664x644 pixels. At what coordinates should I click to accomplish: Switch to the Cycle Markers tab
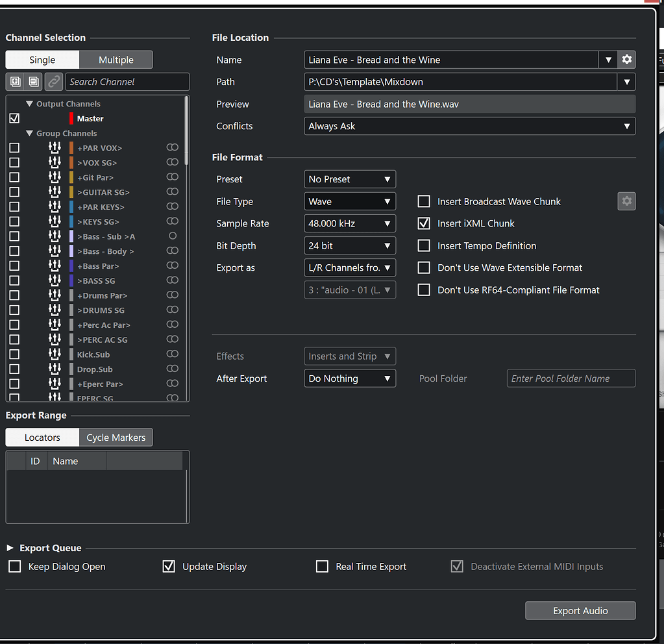[116, 438]
